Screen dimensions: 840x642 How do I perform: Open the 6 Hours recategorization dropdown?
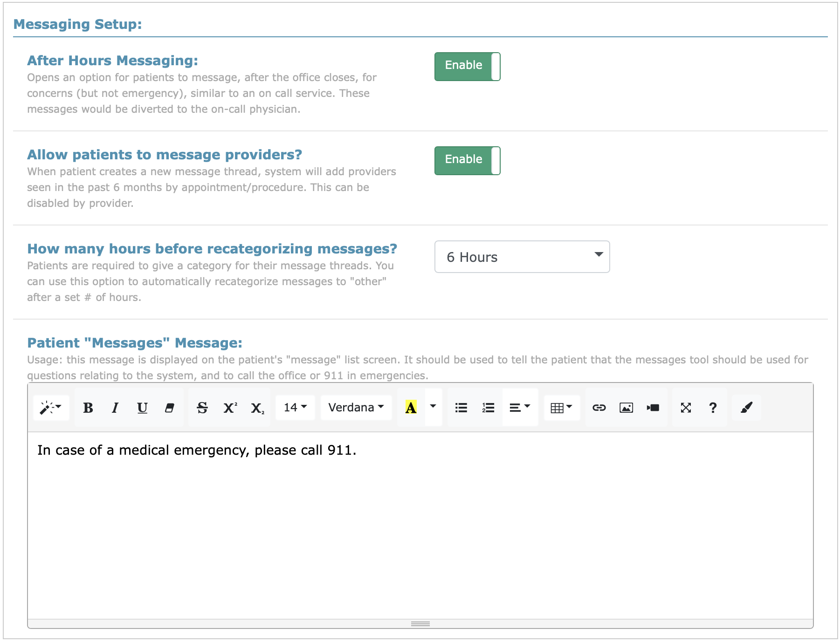coord(522,256)
